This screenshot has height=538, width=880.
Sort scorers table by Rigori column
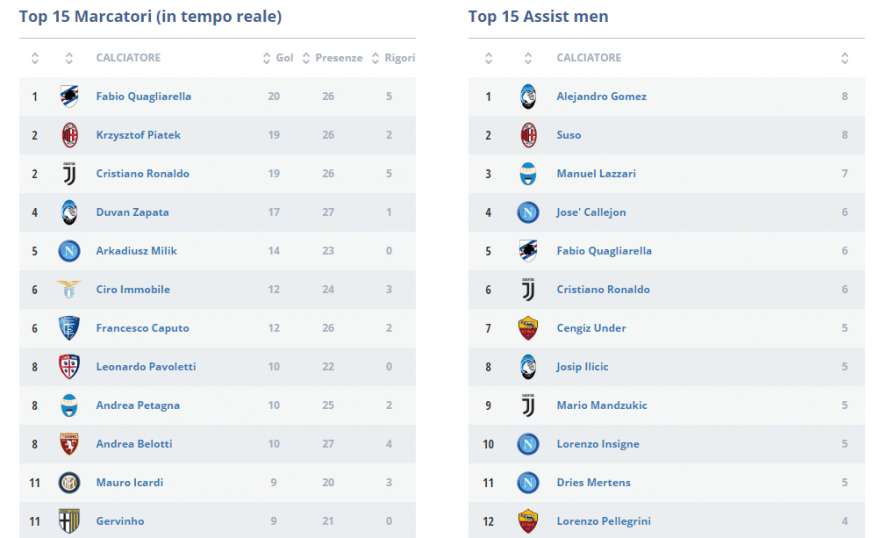pos(393,58)
